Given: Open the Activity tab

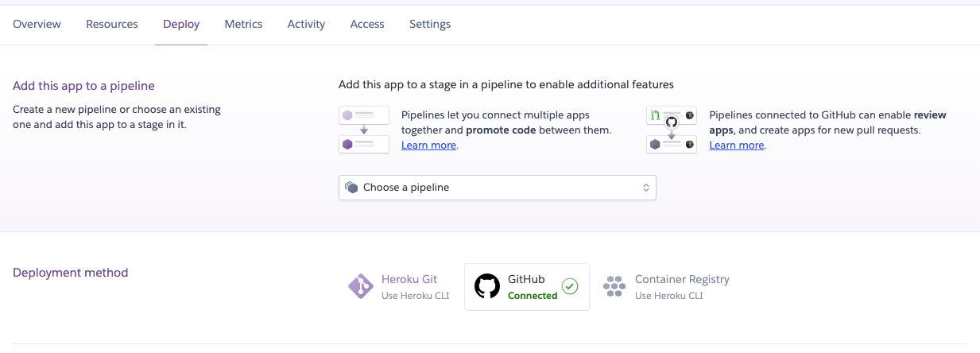Looking at the screenshot, I should [306, 24].
